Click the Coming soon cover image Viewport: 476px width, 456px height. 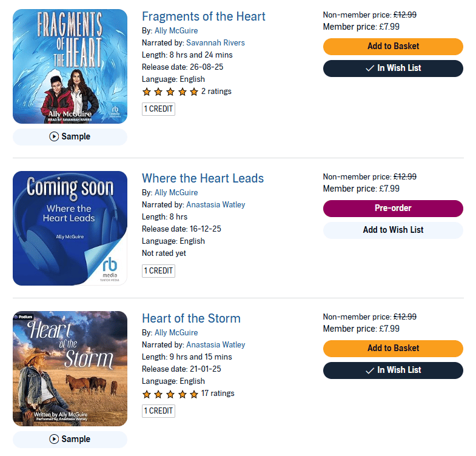pyautogui.click(x=70, y=229)
